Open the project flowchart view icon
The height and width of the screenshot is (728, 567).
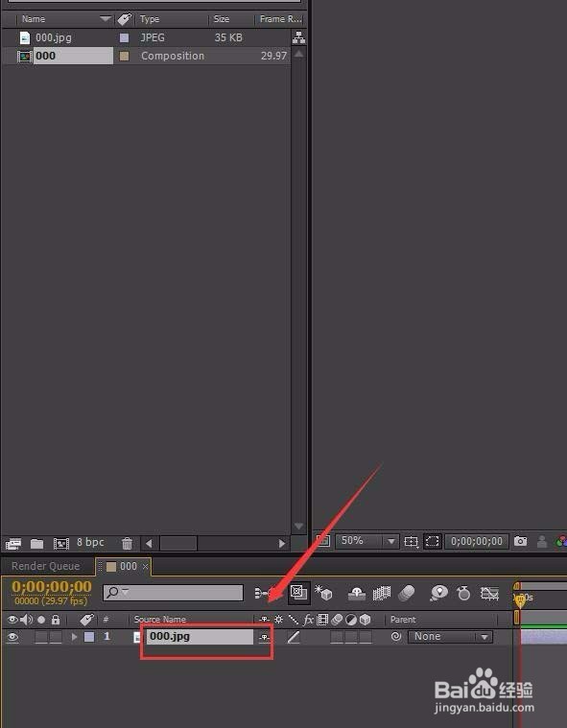pyautogui.click(x=298, y=37)
